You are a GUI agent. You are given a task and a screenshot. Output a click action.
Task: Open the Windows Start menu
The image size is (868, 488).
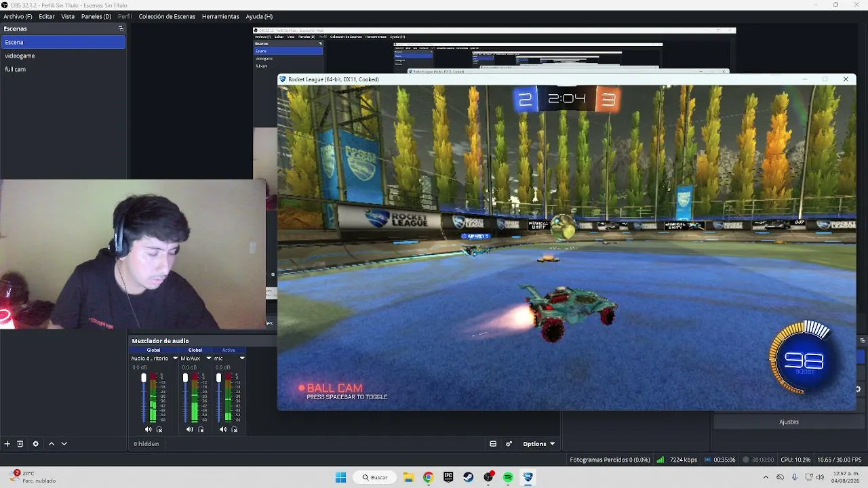coord(340,477)
